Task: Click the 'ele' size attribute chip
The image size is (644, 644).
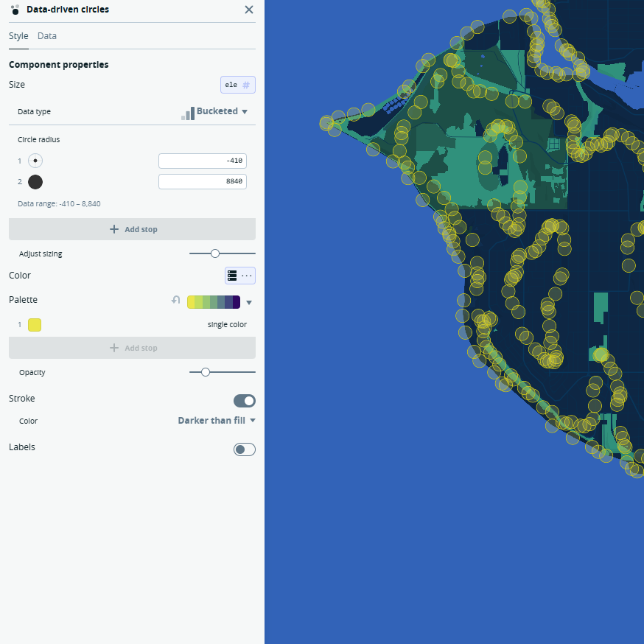Action: pos(232,85)
